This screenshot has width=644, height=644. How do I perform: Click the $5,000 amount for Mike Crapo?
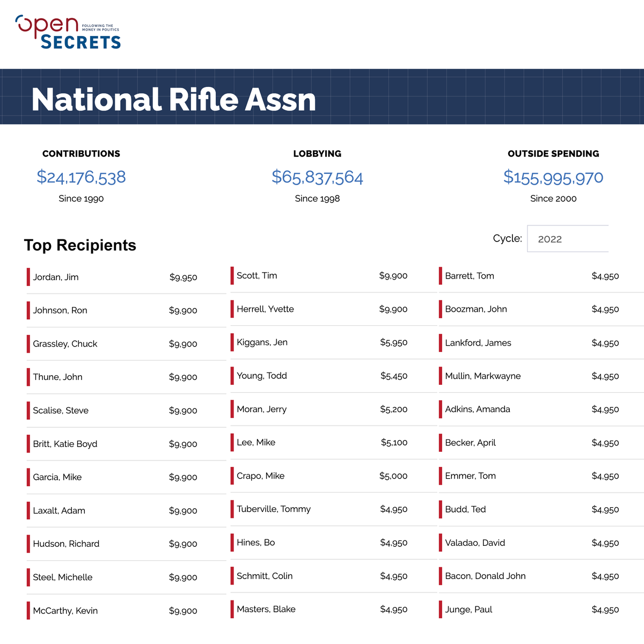tap(393, 476)
